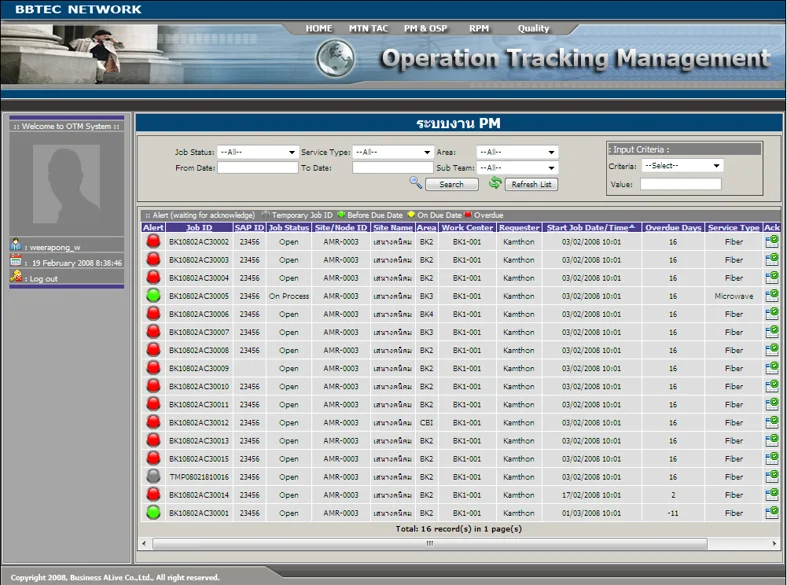Click red alert light for BK10802AC30014
The image size is (787, 585).
pos(153,495)
